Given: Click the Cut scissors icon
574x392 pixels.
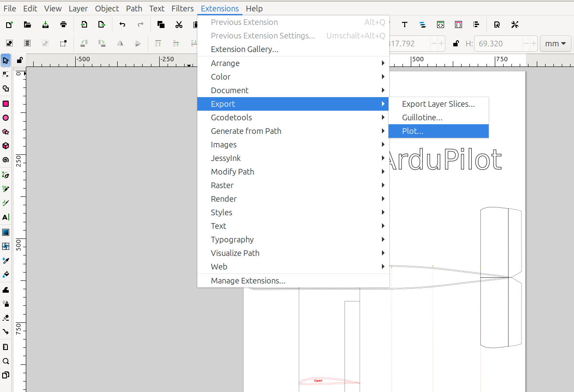Looking at the screenshot, I should pyautogui.click(x=178, y=24).
